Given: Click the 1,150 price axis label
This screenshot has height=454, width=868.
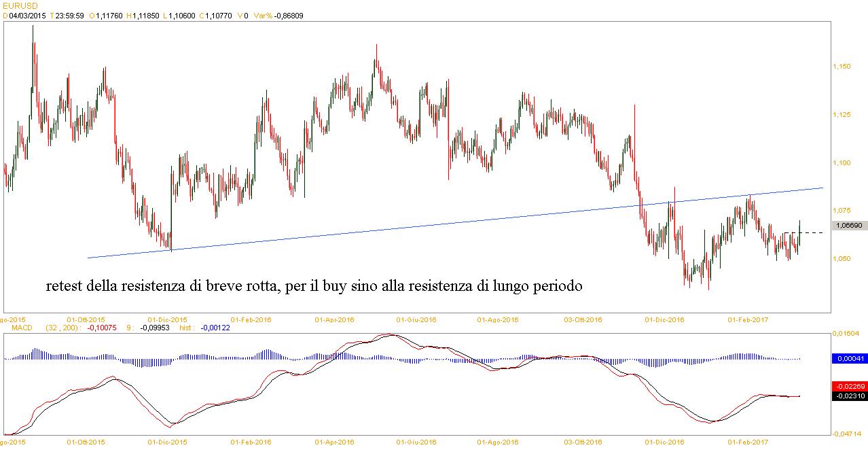Looking at the screenshot, I should tap(841, 67).
